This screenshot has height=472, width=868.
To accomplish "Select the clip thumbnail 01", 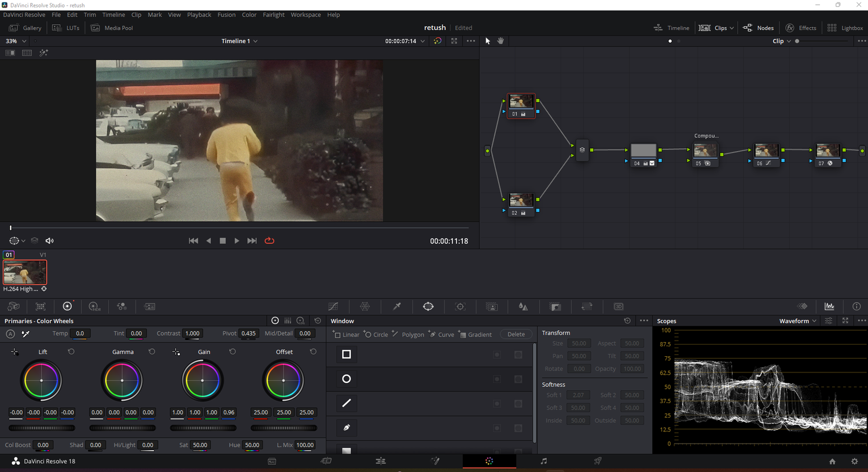I will point(25,272).
